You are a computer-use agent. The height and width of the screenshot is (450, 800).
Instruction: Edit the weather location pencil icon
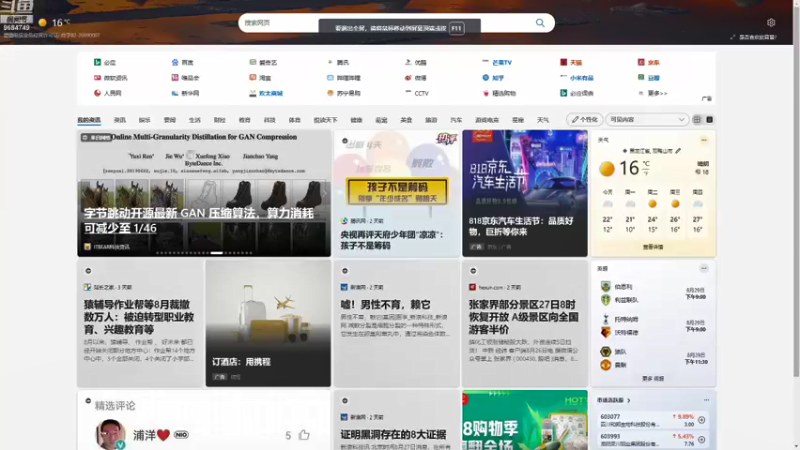click(x=678, y=151)
